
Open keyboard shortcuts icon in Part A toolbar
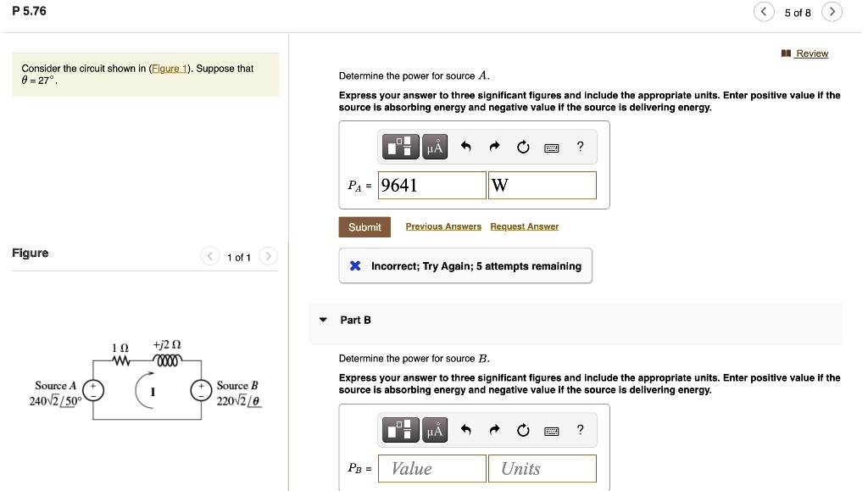click(x=552, y=146)
